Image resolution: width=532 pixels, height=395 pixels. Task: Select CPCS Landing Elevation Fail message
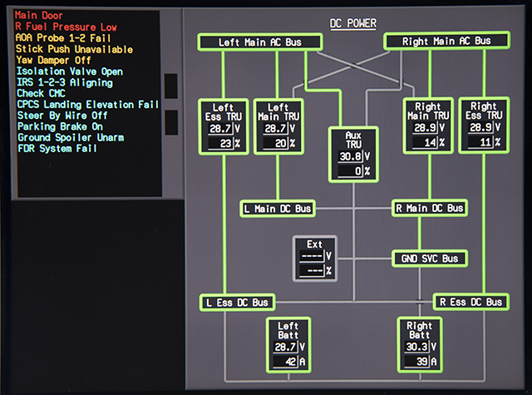click(88, 104)
